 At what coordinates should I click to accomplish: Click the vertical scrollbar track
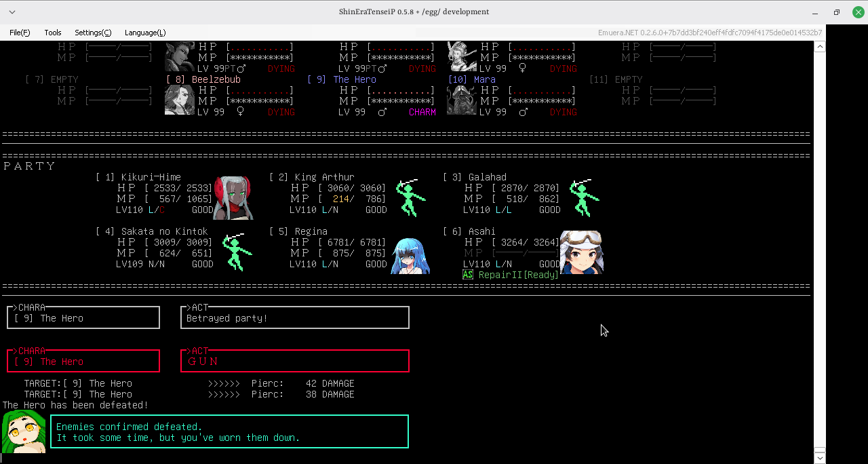tap(820, 250)
